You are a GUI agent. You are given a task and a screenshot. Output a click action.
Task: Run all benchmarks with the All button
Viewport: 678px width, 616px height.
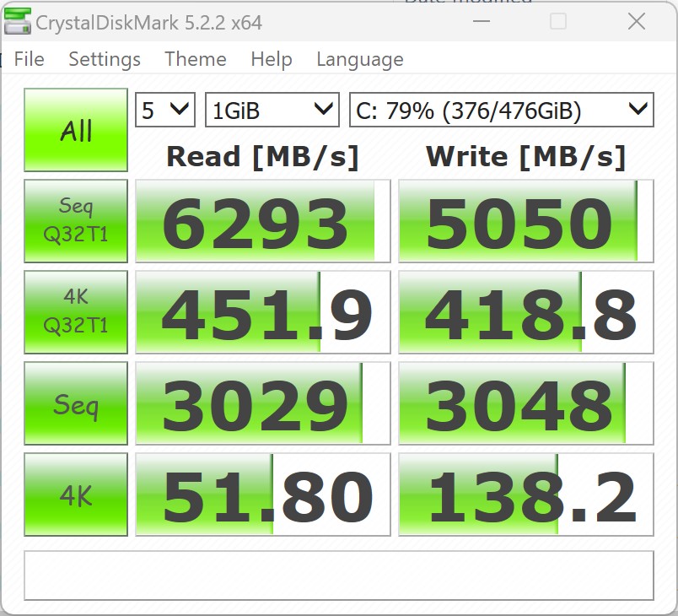point(76,130)
